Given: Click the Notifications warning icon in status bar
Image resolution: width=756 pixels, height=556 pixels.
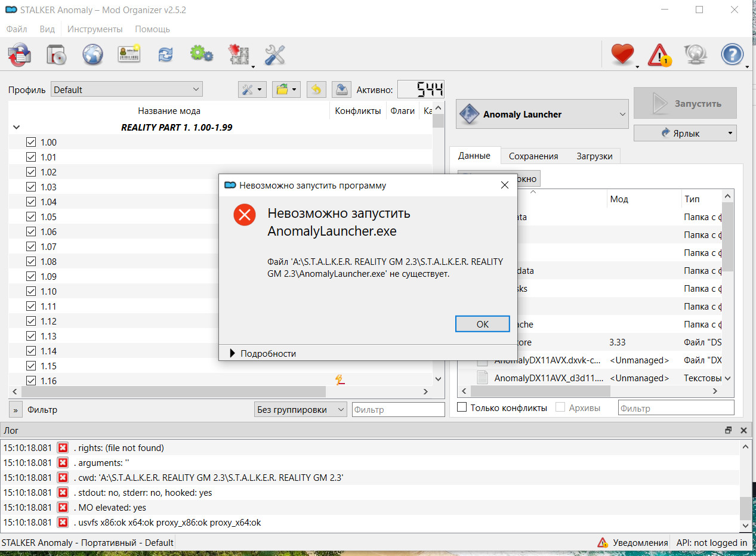Looking at the screenshot, I should point(603,542).
